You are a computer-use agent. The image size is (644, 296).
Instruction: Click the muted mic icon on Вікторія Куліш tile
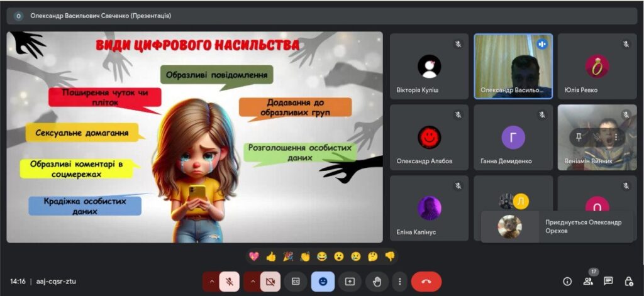pos(458,44)
